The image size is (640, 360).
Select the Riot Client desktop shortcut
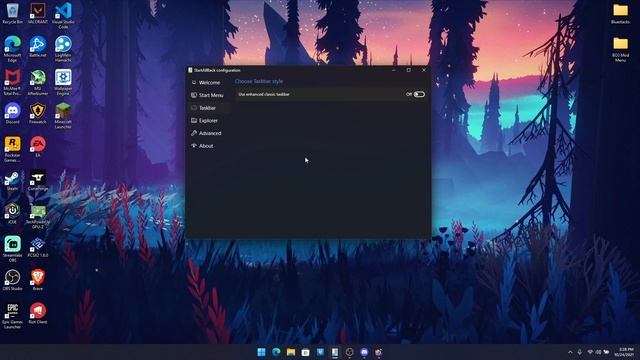click(x=38, y=313)
